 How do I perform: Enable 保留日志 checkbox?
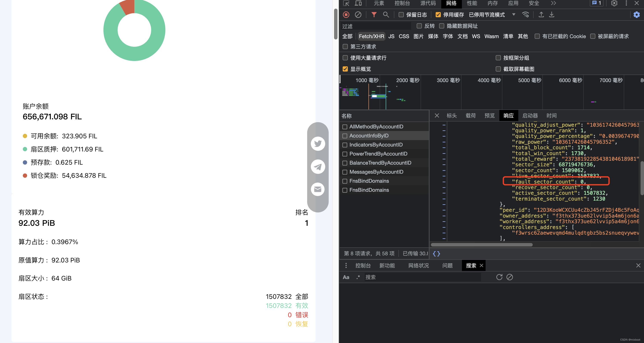point(401,15)
